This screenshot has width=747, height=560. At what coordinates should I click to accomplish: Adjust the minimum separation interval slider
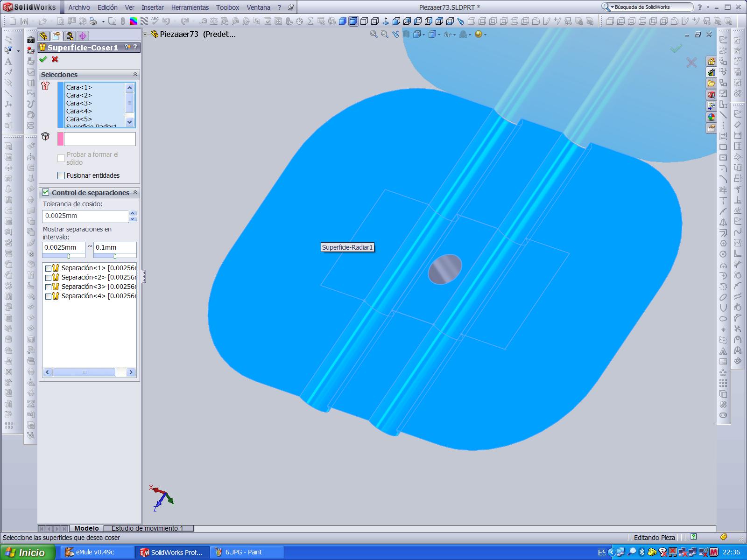point(69,256)
